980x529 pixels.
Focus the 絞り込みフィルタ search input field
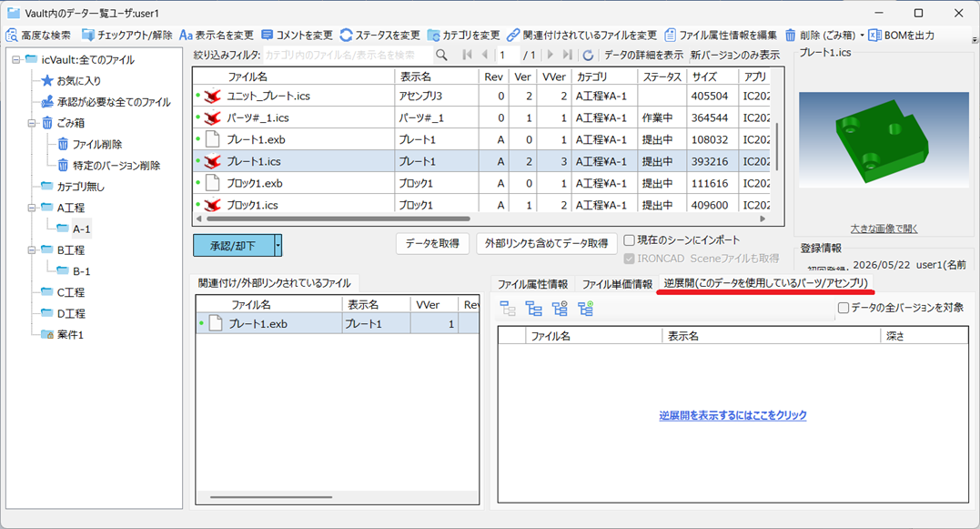point(348,55)
